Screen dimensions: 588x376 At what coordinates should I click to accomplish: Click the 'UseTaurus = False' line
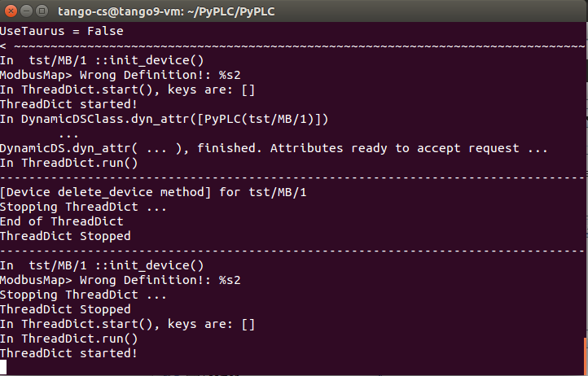pyautogui.click(x=62, y=31)
